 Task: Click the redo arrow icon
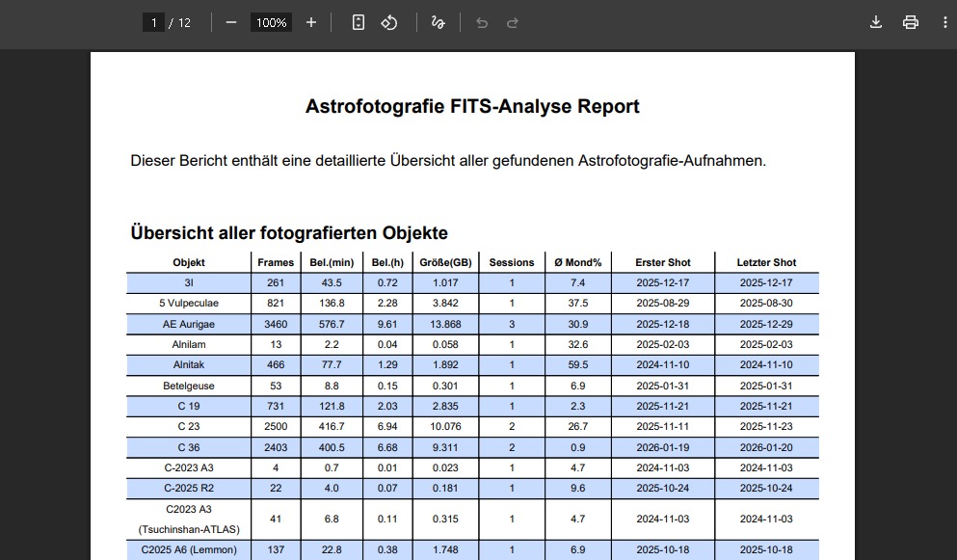click(513, 22)
